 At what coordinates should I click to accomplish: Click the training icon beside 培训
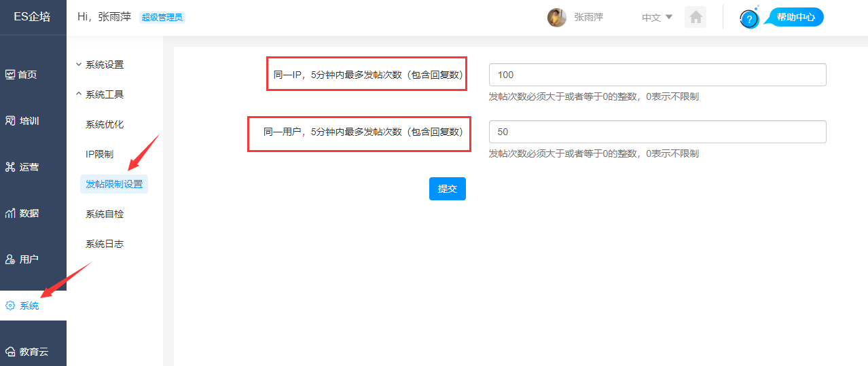[10, 121]
